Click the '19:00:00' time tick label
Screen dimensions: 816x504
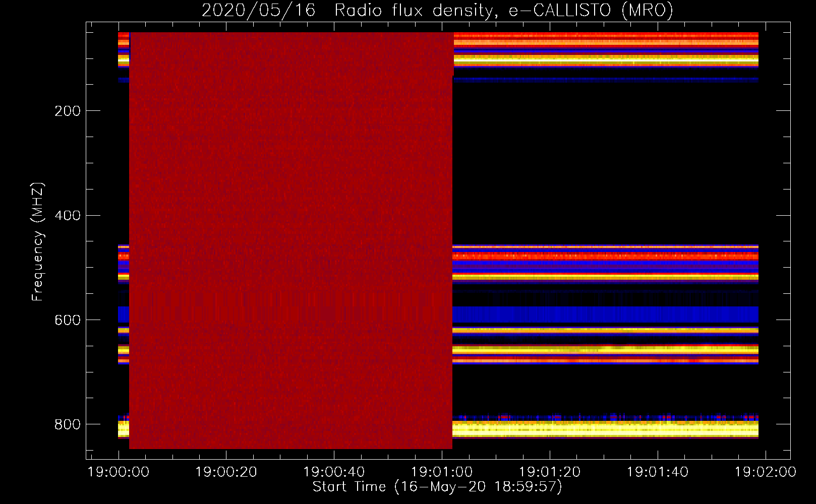[119, 472]
